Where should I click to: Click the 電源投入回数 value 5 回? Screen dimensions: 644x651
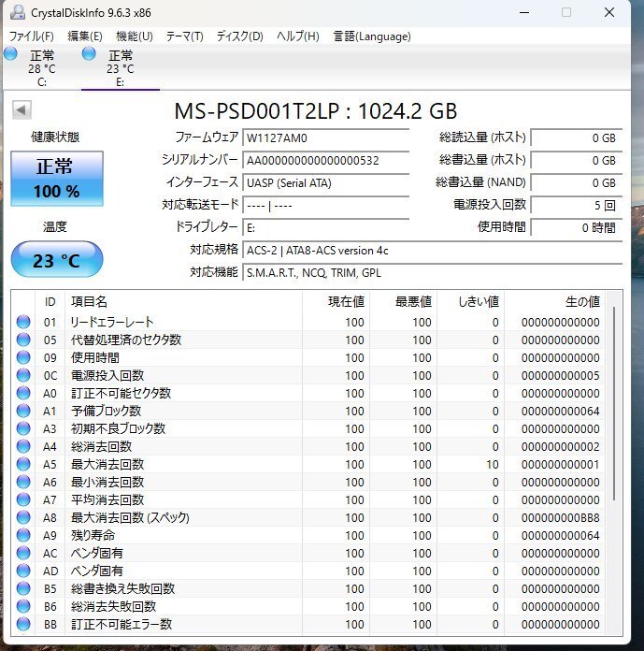click(x=577, y=205)
